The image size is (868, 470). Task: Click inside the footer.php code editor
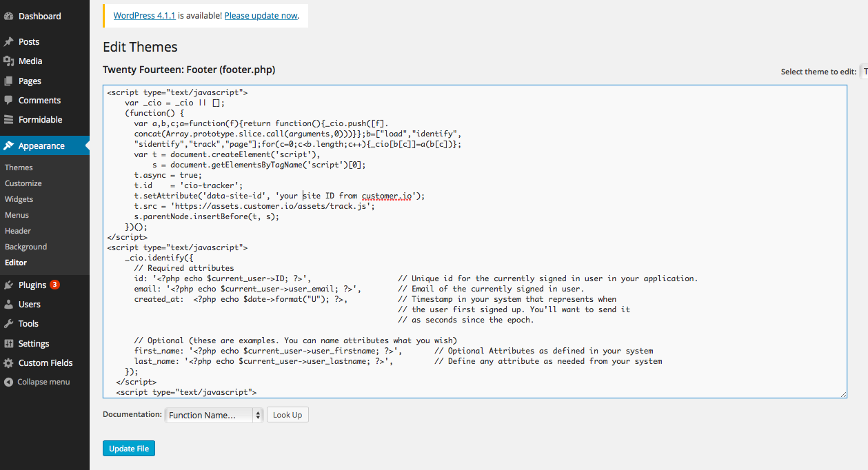point(475,241)
